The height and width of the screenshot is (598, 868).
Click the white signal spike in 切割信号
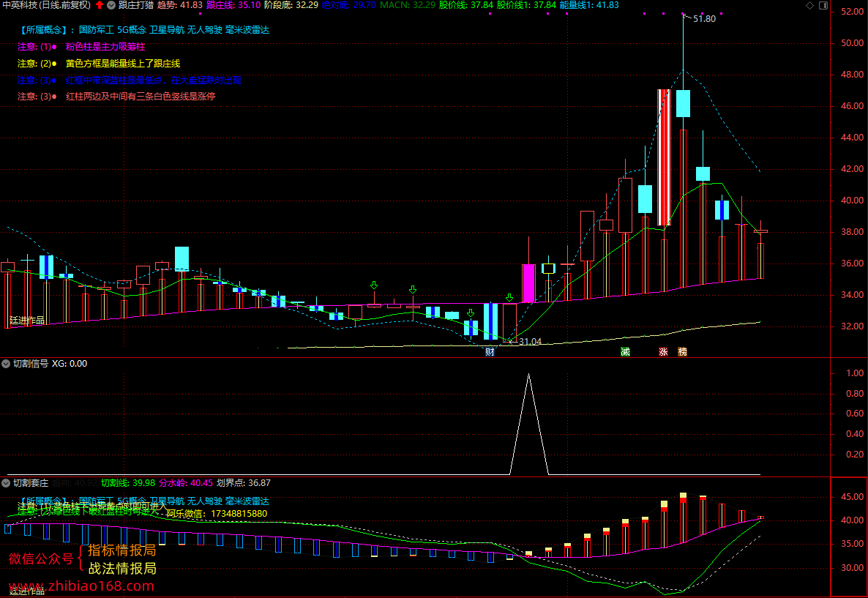click(x=528, y=424)
